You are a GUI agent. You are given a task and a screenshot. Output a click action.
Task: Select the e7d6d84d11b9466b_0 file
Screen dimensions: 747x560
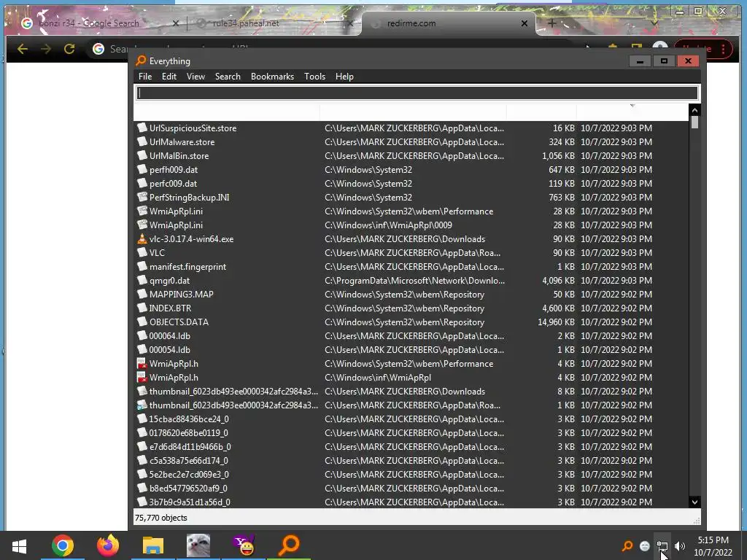[x=190, y=447]
